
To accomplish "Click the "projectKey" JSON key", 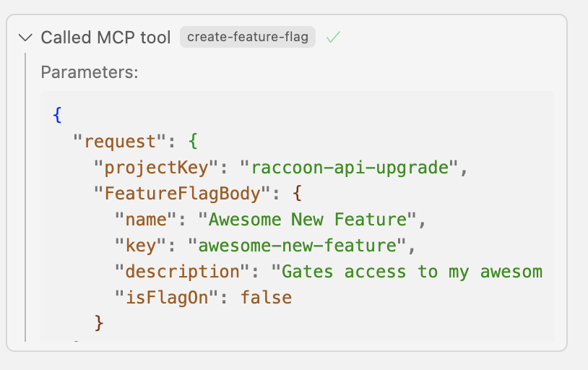I will (x=156, y=168).
